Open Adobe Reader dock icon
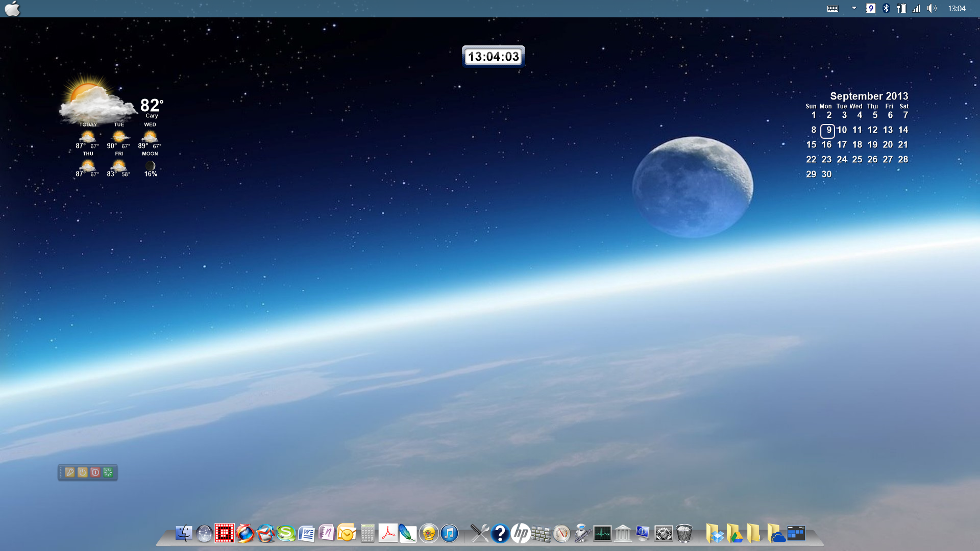Screen dimensions: 980x551 (388, 534)
